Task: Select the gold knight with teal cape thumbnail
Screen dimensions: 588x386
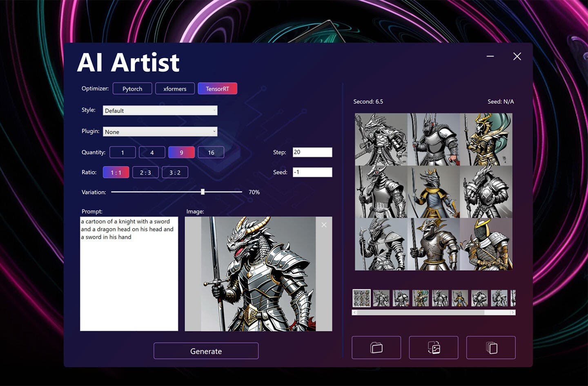Action: [421, 298]
